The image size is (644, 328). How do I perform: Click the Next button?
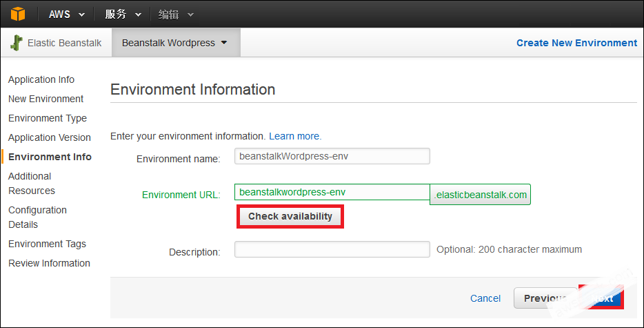pyautogui.click(x=602, y=298)
